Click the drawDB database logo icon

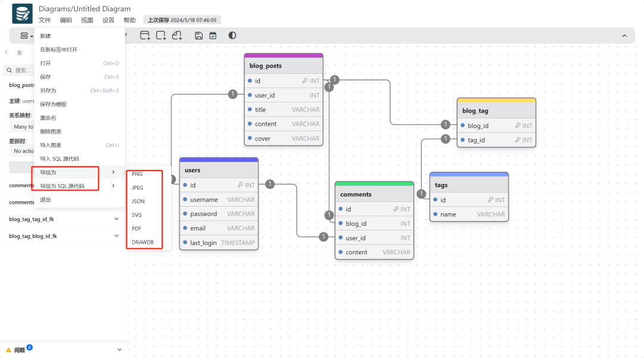pos(22,13)
